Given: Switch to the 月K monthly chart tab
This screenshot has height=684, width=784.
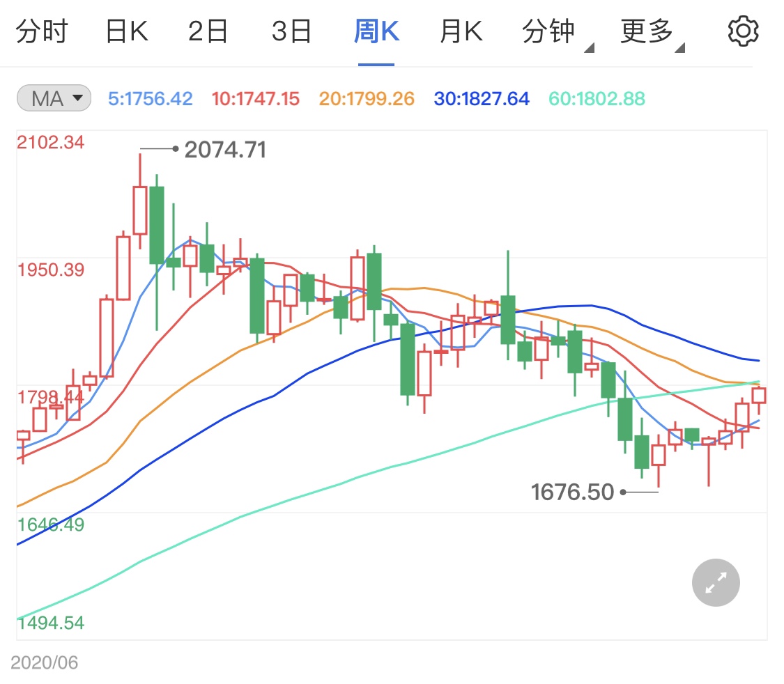Looking at the screenshot, I should coord(461,32).
